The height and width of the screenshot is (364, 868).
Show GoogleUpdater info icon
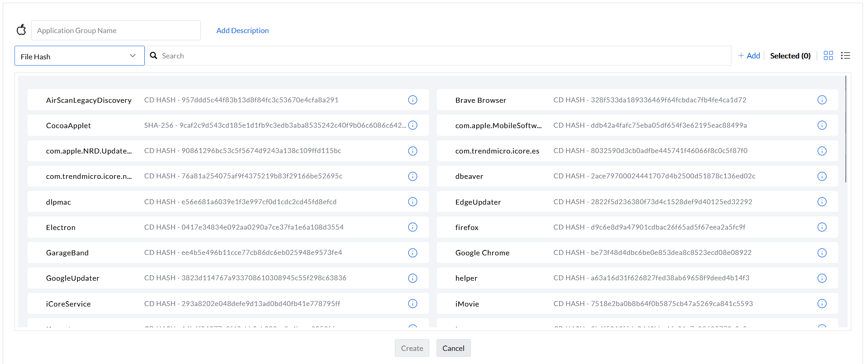click(413, 278)
